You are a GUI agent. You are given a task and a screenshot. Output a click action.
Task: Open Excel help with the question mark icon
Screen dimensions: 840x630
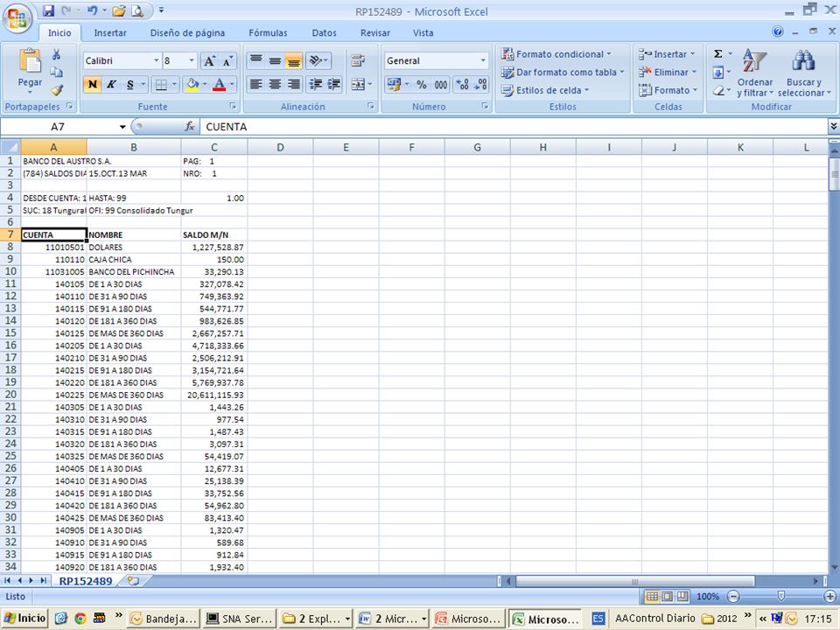[778, 31]
